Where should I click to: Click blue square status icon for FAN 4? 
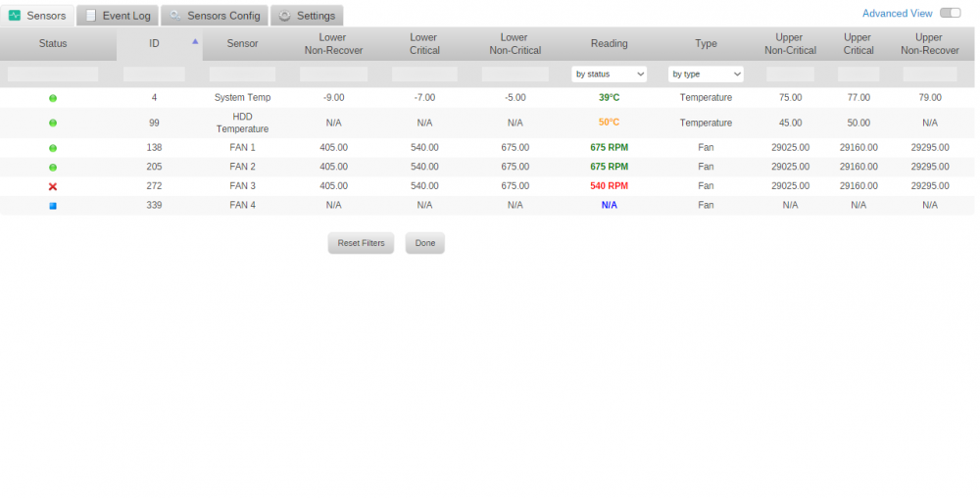pyautogui.click(x=53, y=206)
